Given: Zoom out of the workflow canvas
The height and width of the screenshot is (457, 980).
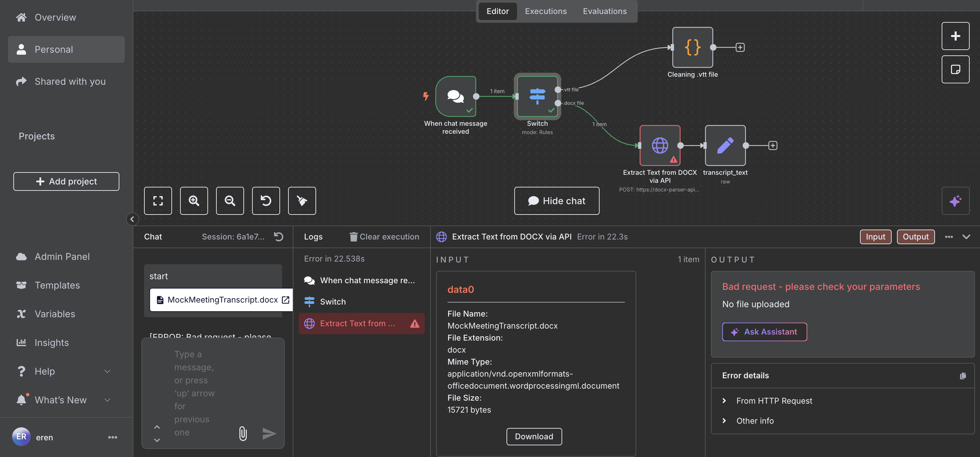Looking at the screenshot, I should (x=230, y=200).
